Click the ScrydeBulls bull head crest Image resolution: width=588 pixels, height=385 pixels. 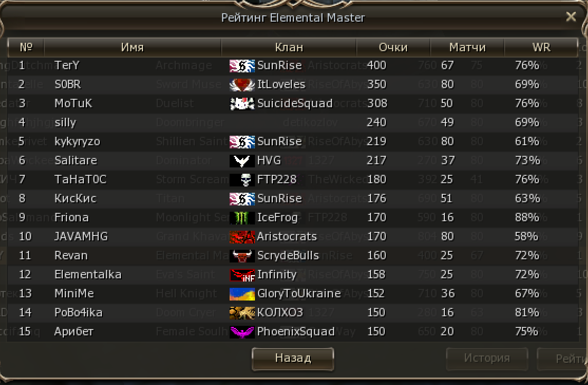tap(242, 256)
